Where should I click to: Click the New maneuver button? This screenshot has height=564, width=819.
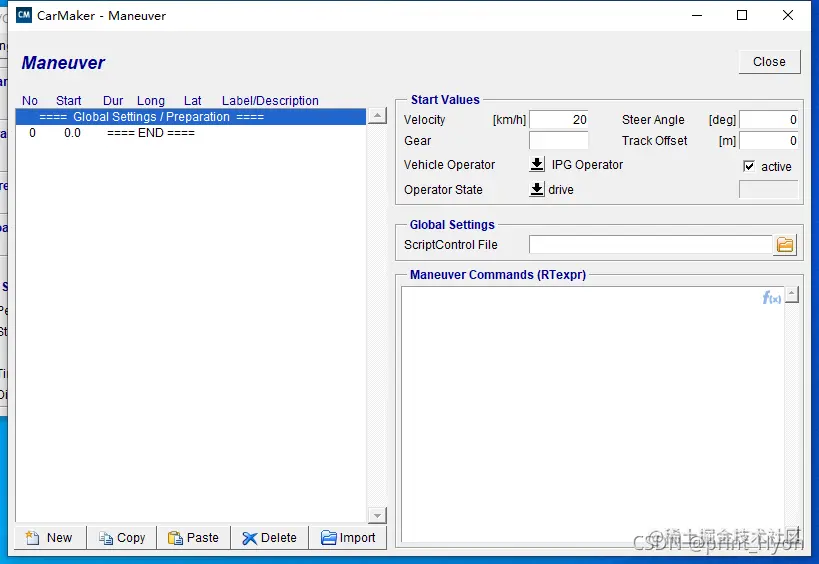coord(50,538)
